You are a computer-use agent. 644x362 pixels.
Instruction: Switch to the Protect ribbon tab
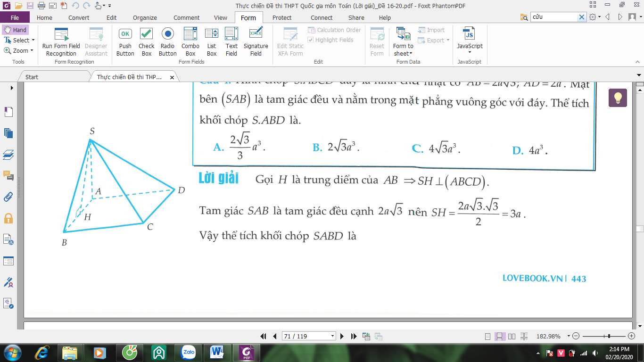pyautogui.click(x=282, y=17)
